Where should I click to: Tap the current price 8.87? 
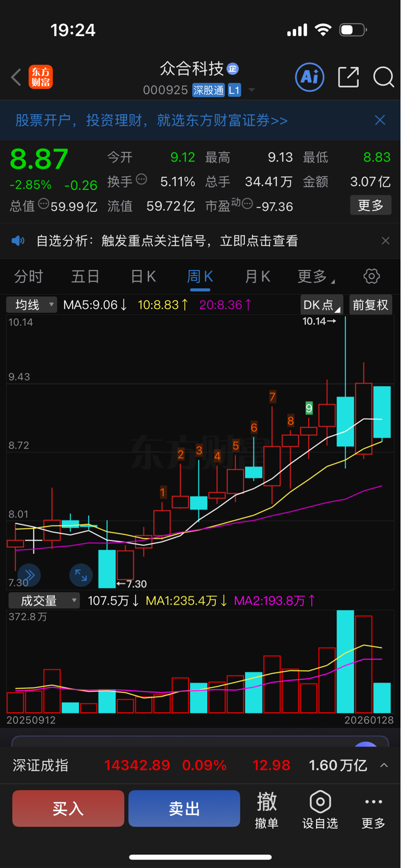tap(39, 159)
